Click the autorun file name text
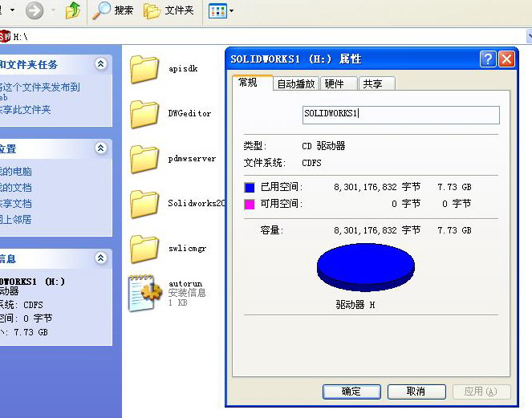This screenshot has width=532, height=418. 185,284
